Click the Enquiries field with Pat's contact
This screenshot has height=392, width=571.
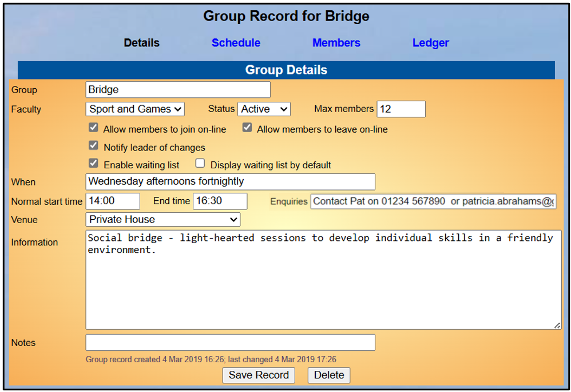coord(433,201)
